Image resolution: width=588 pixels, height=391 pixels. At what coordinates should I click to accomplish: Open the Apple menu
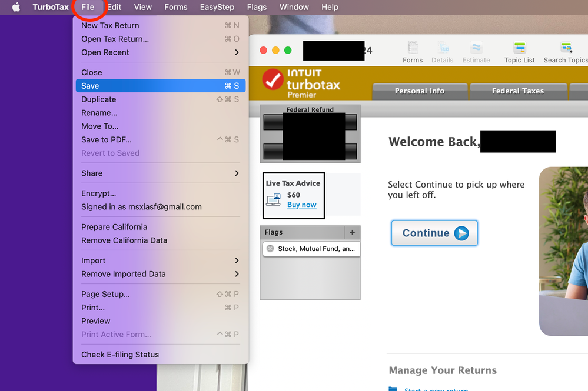click(16, 7)
